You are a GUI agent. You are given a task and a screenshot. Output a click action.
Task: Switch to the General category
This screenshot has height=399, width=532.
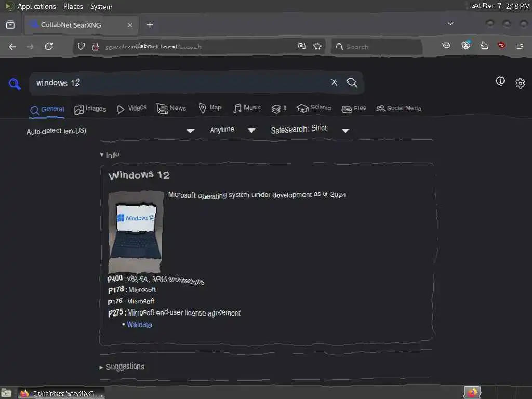47,110
